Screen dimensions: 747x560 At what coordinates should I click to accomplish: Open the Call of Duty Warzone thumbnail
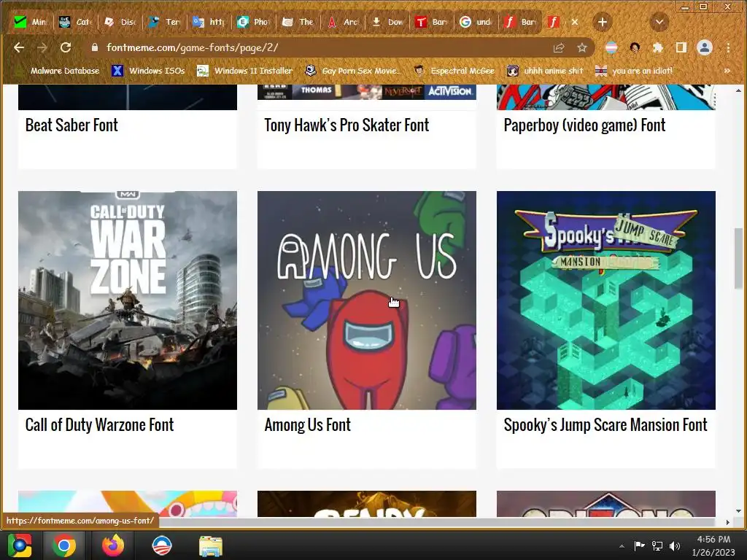(128, 300)
